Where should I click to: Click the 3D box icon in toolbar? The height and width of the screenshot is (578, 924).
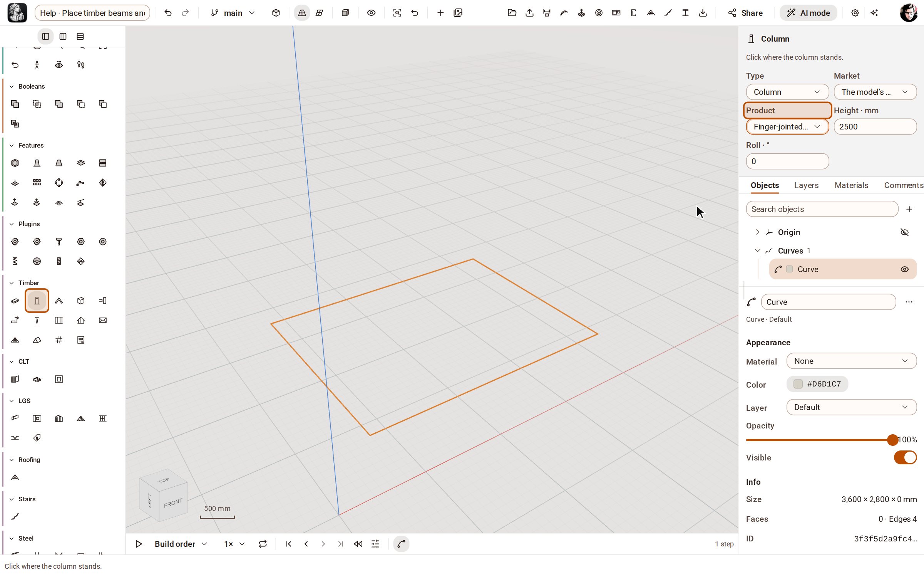click(x=276, y=13)
